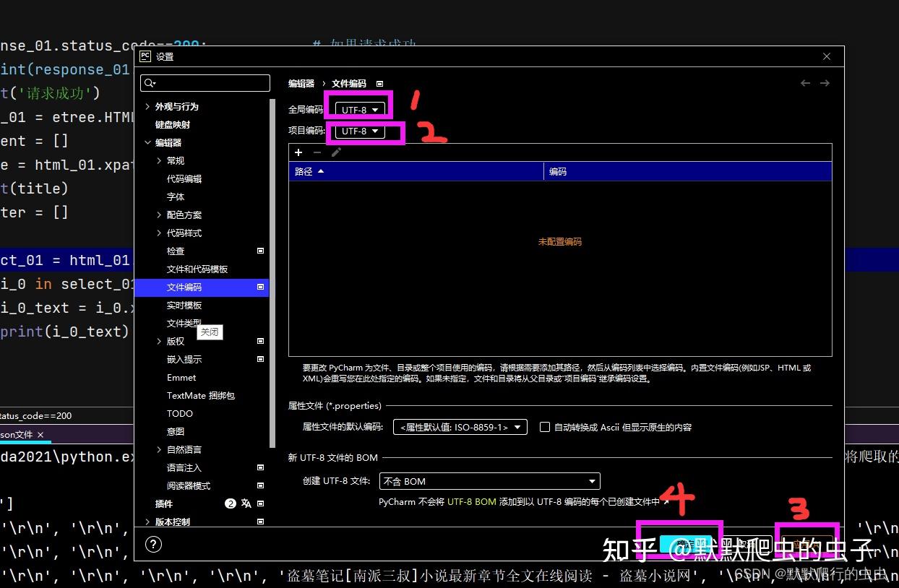
Task: Expand the 版本控制 tree node
Action: pos(147,521)
